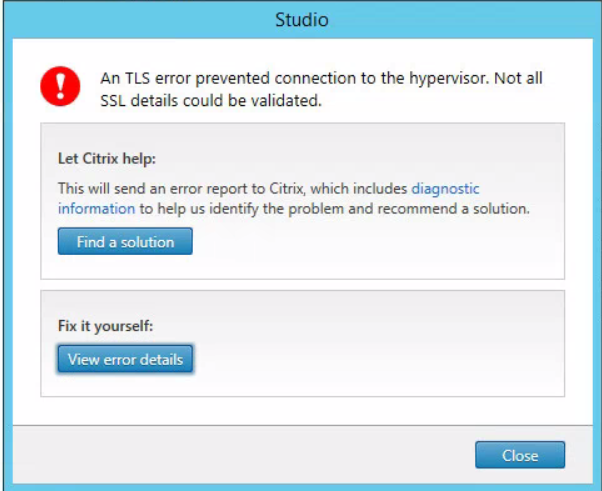This screenshot has height=491, width=602.
Task: Click 'hypervisor' word in error message
Action: coord(448,79)
